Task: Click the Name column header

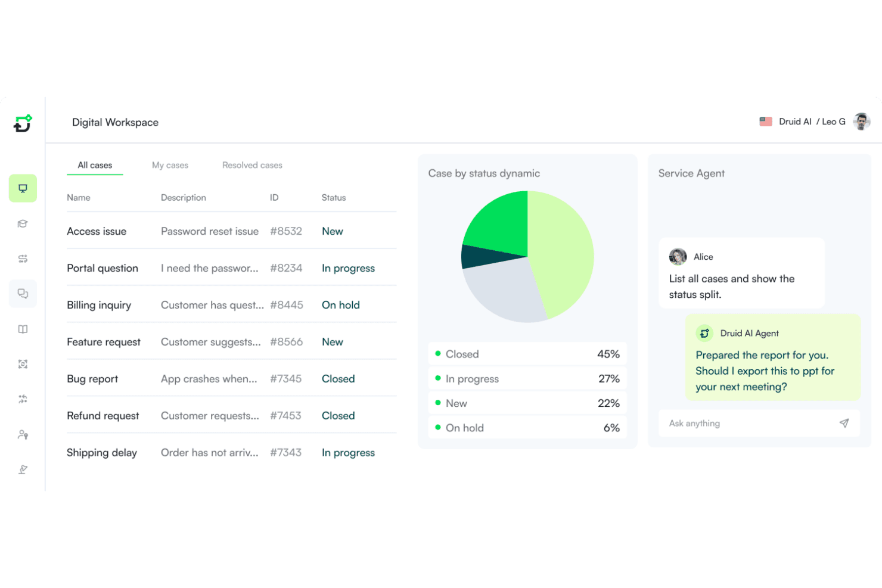Action: pos(79,198)
